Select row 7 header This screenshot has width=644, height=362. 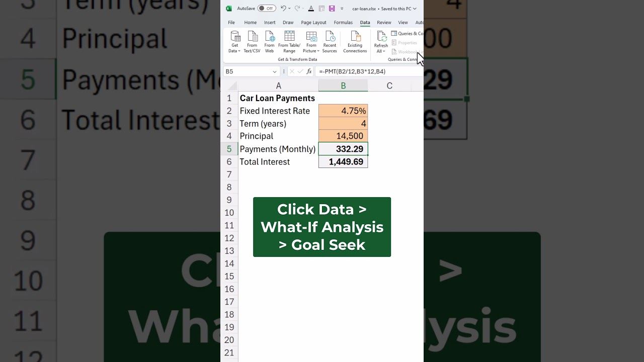click(229, 174)
